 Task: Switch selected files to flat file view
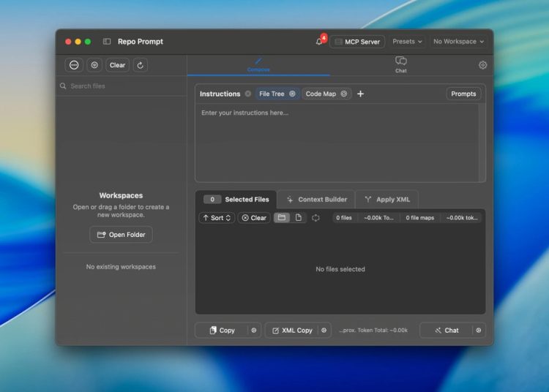(x=298, y=218)
